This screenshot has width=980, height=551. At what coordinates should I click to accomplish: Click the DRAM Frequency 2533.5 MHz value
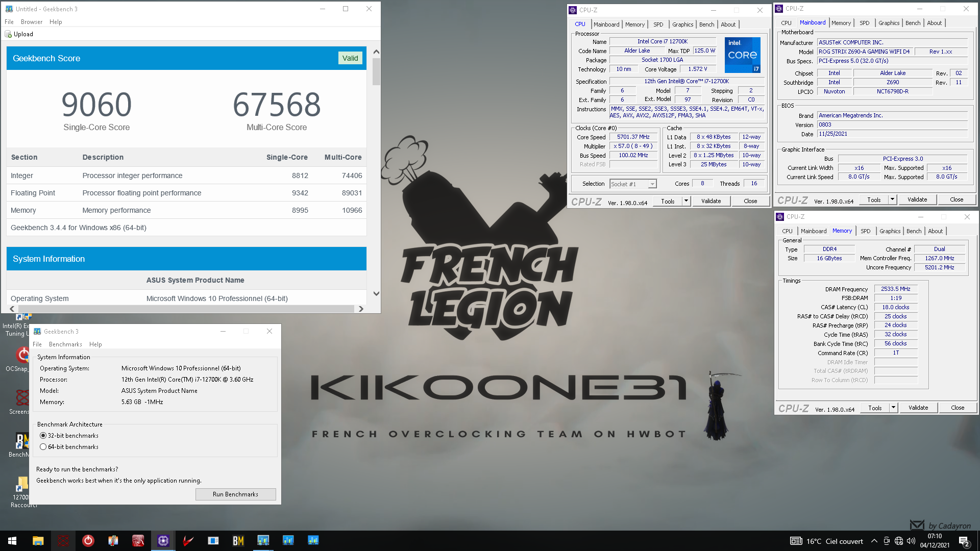pyautogui.click(x=896, y=289)
